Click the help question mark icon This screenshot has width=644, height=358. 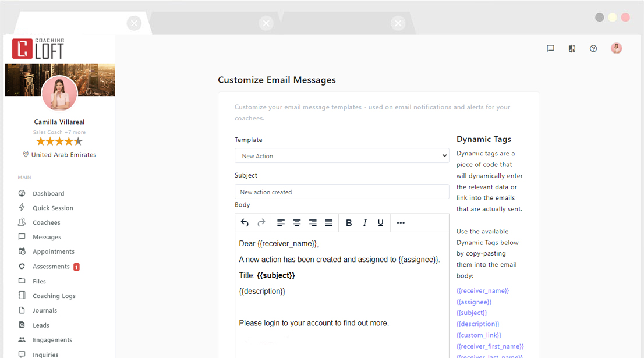pos(593,49)
